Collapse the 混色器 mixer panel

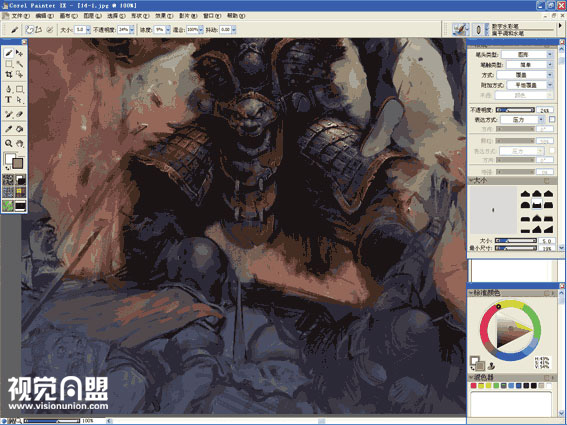472,377
